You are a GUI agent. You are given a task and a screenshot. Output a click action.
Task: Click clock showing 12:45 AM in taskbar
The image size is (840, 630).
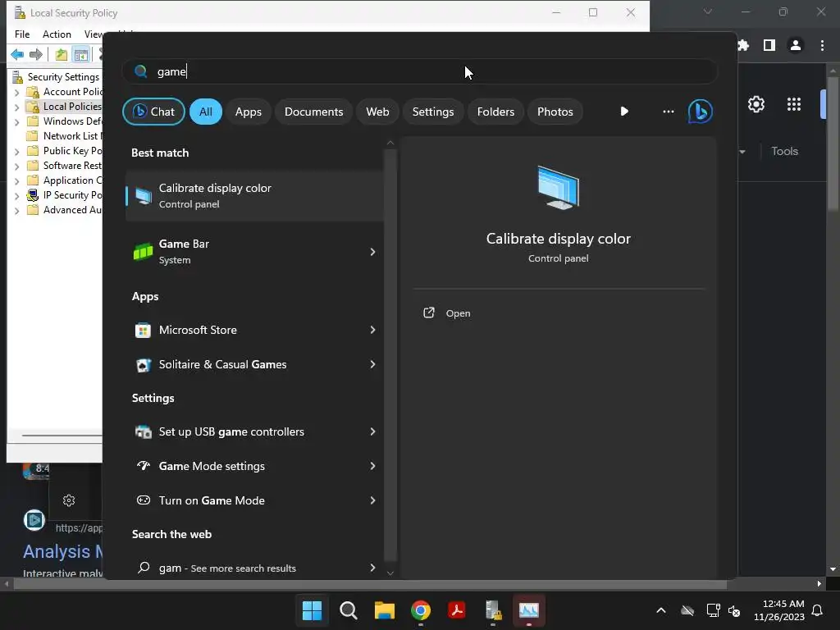[779, 610]
